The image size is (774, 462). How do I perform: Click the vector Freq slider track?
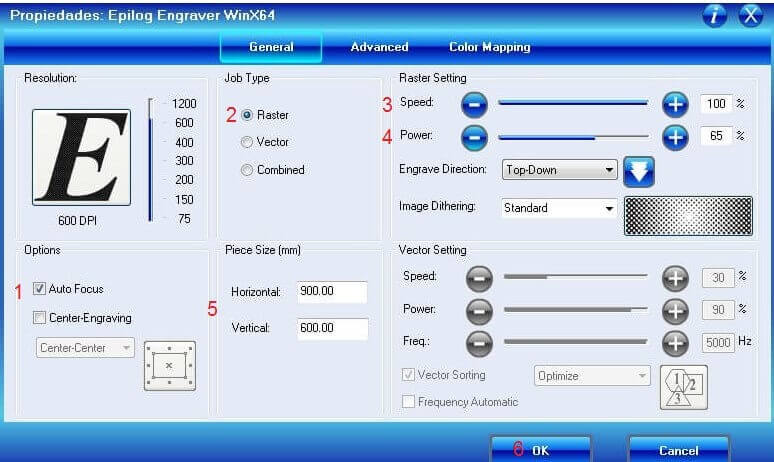576,341
